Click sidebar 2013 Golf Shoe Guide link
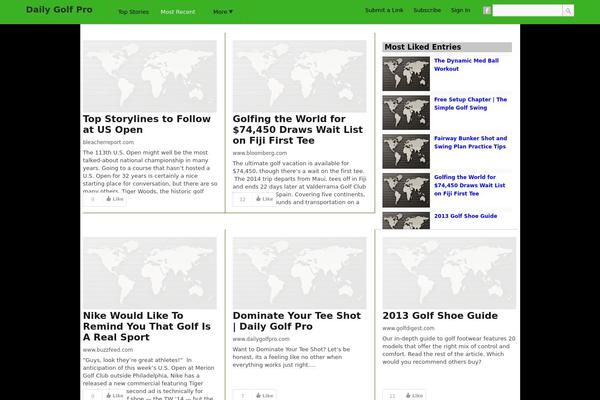The height and width of the screenshot is (400, 600). [465, 216]
